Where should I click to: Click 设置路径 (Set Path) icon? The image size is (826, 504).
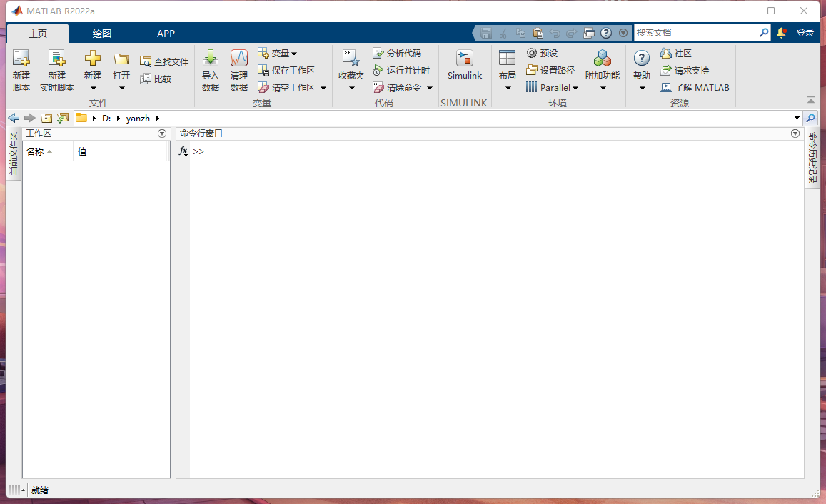pos(532,70)
